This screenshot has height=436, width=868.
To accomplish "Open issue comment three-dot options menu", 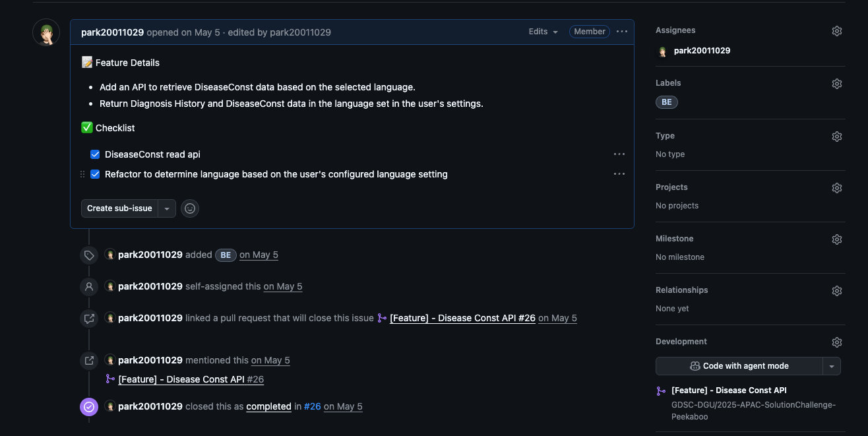I will tap(622, 32).
